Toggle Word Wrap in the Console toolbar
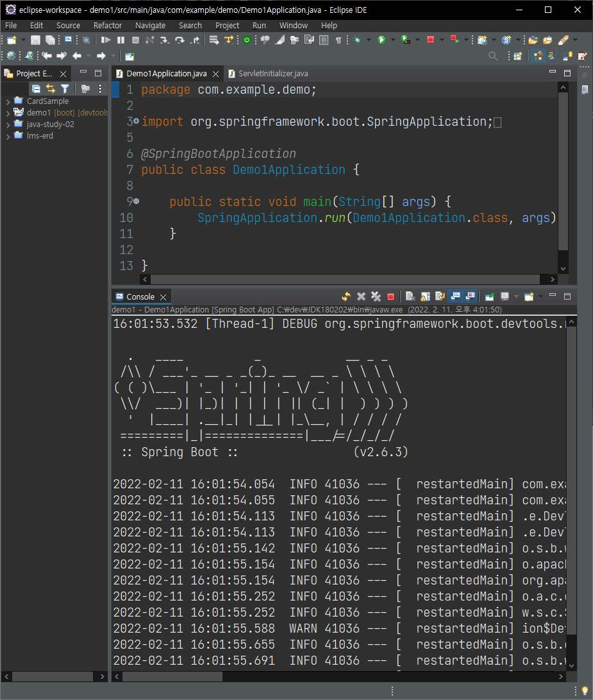 [440, 296]
